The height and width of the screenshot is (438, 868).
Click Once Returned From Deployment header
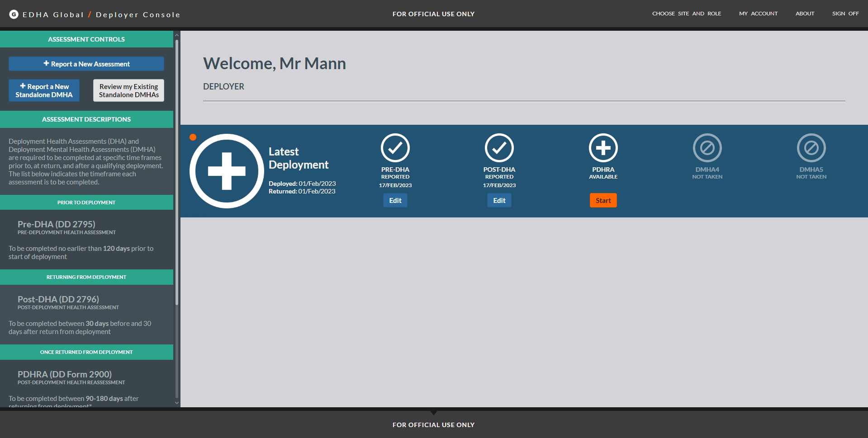pos(86,352)
